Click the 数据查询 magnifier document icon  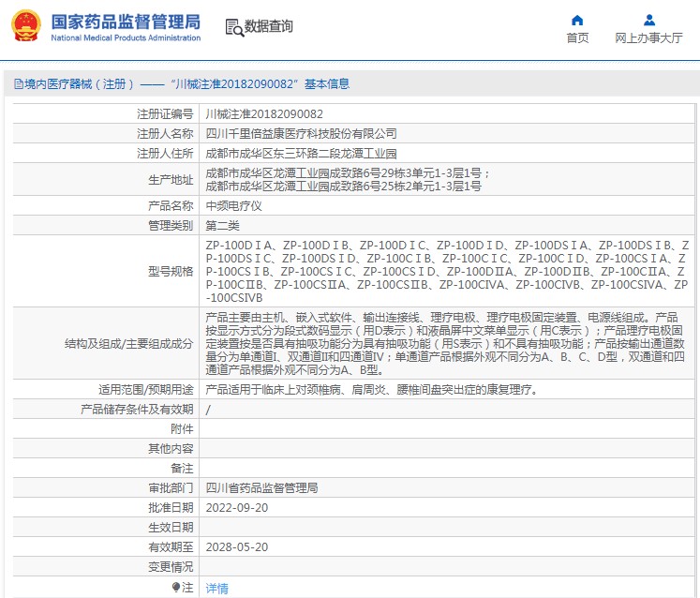pyautogui.click(x=233, y=27)
